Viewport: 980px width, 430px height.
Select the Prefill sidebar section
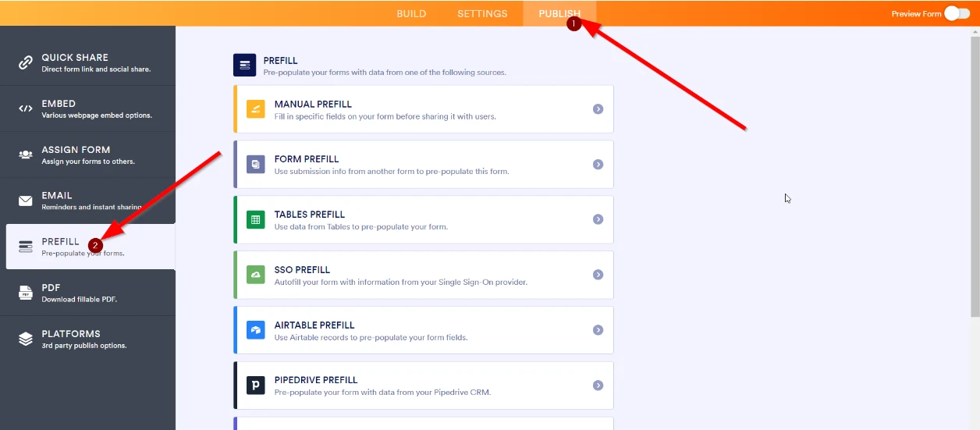91,247
